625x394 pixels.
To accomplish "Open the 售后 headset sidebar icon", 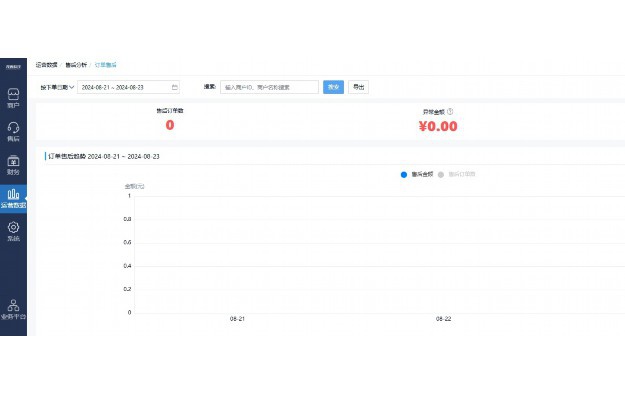I will (x=13, y=132).
